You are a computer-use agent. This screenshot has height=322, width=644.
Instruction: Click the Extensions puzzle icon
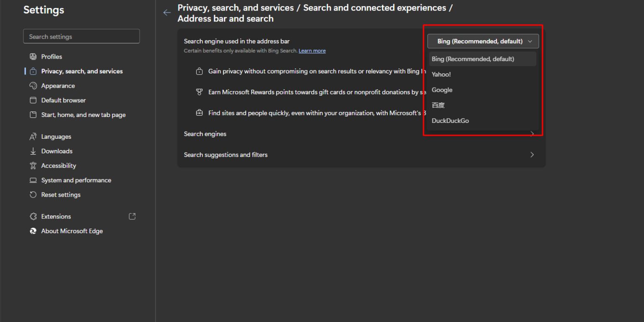(33, 216)
